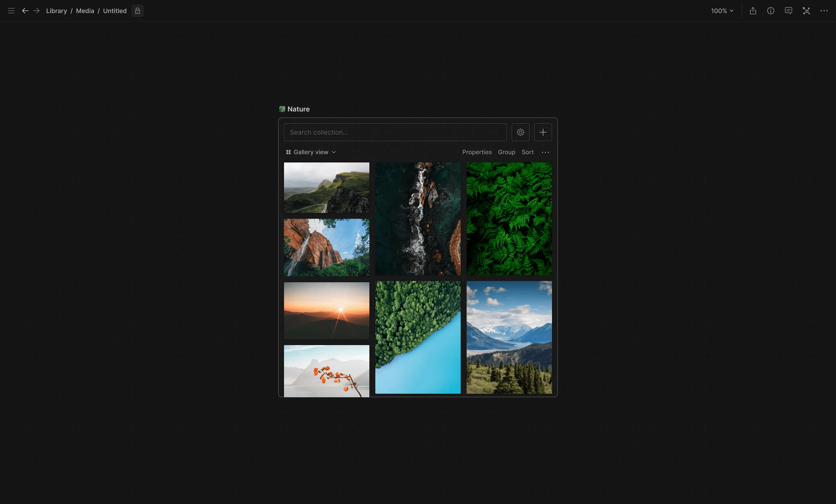Open the aerial river rapids thumbnail

[x=418, y=219]
